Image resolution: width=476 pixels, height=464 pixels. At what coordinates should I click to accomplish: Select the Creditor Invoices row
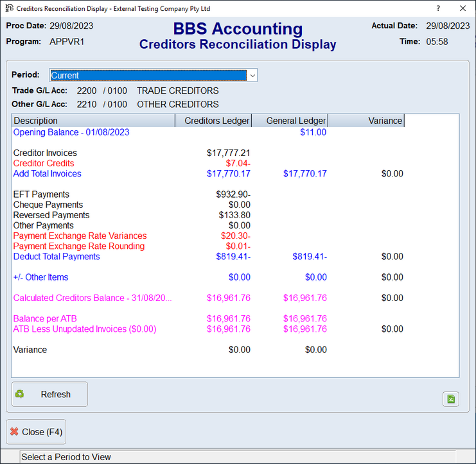point(45,153)
